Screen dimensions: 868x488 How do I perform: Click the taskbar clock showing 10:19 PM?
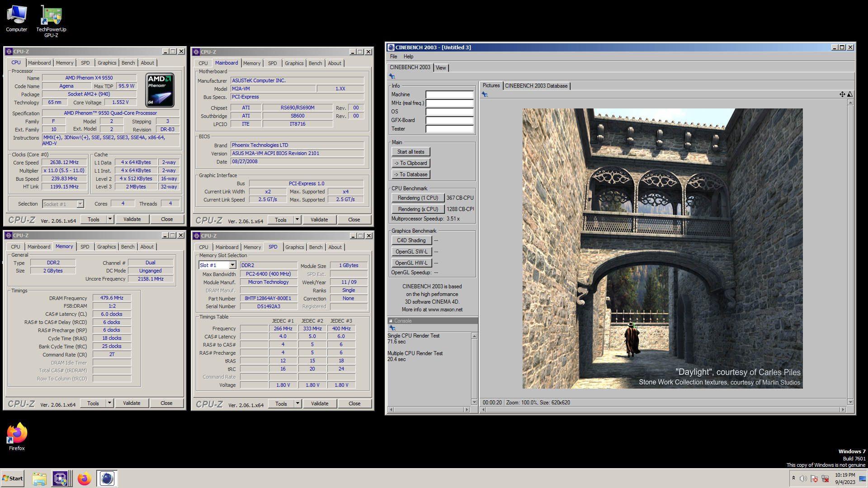(x=845, y=479)
